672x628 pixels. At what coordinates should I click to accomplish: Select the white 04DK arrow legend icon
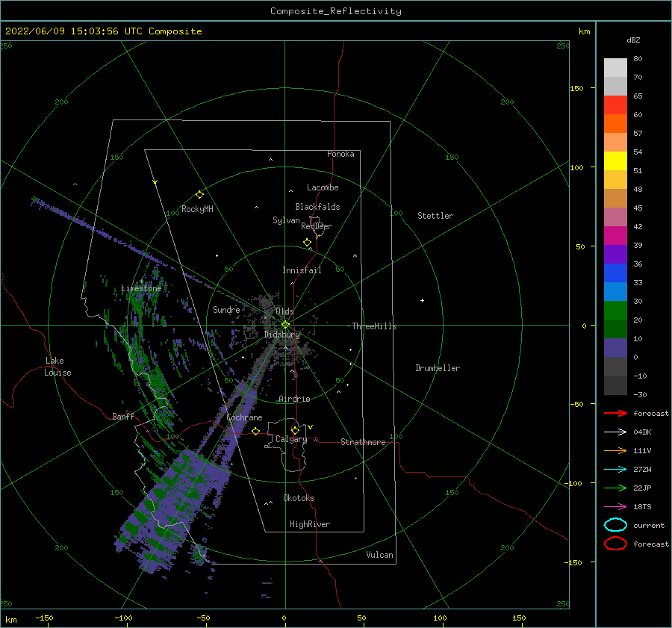tap(615, 432)
